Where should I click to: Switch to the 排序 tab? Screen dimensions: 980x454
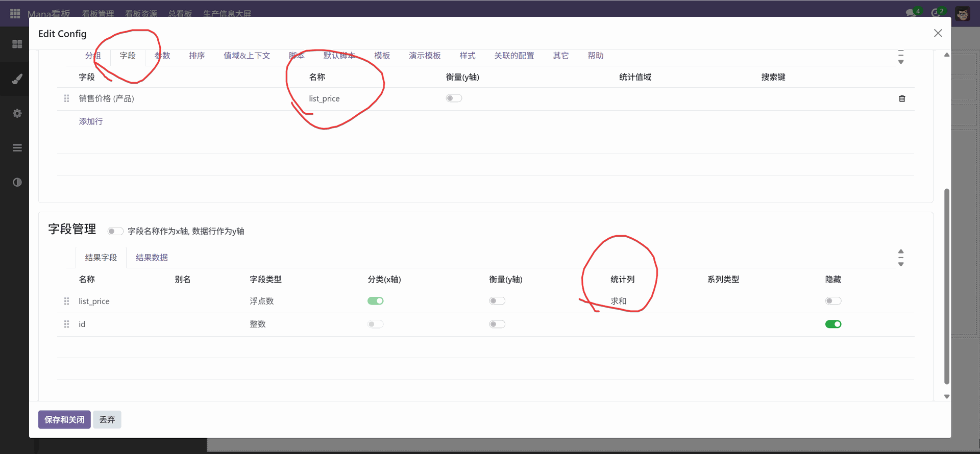[x=197, y=56]
